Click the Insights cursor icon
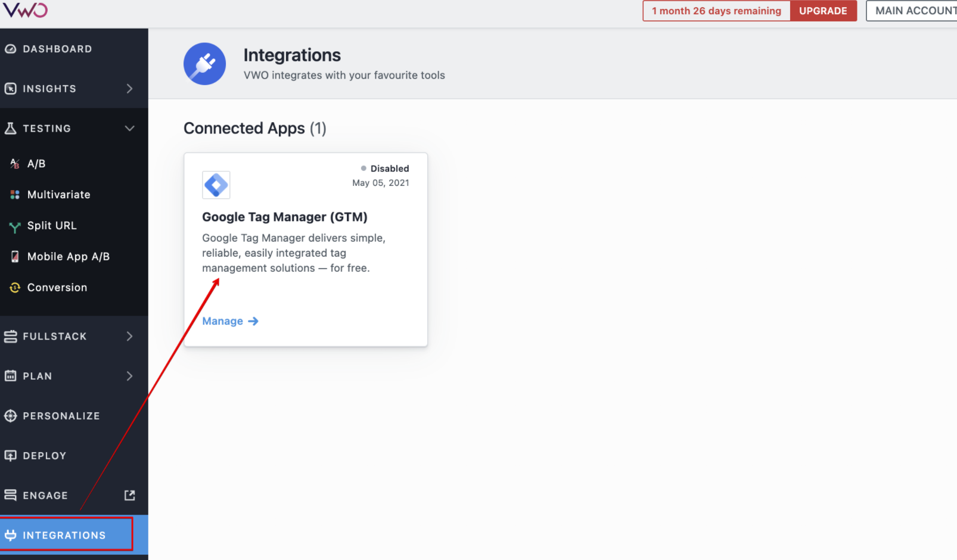Image resolution: width=957 pixels, height=560 pixels. [11, 89]
